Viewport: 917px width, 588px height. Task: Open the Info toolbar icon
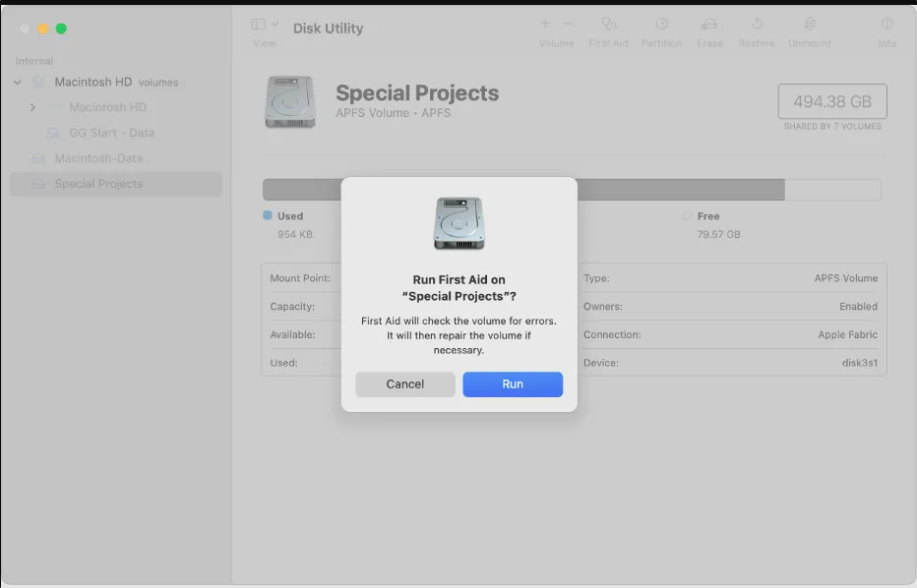pyautogui.click(x=887, y=24)
